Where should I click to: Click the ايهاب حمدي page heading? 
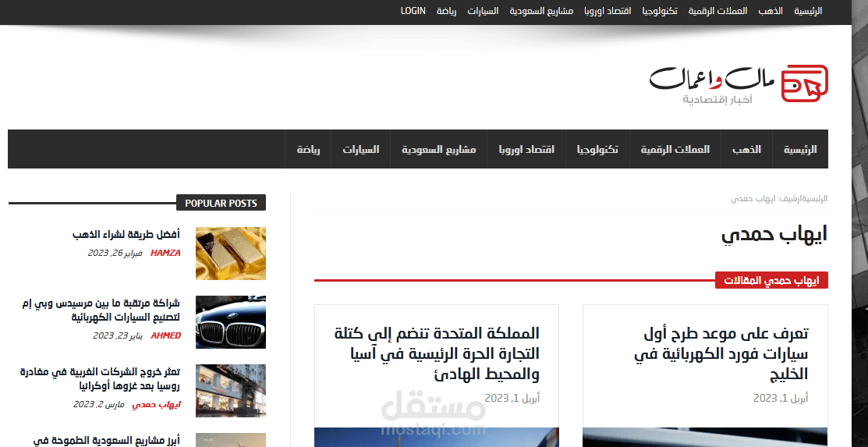point(774,234)
